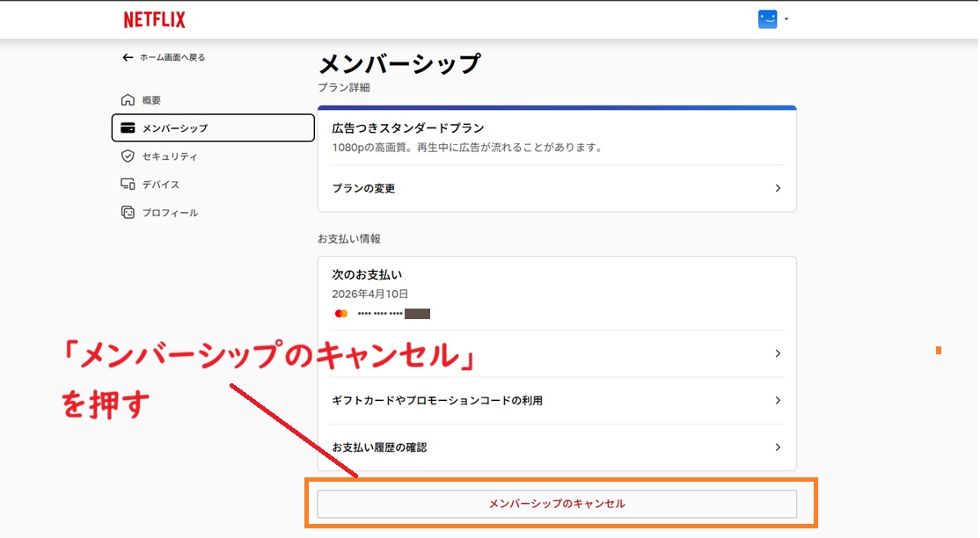Click the chevron on the gift card row
980x538 pixels.
(778, 401)
